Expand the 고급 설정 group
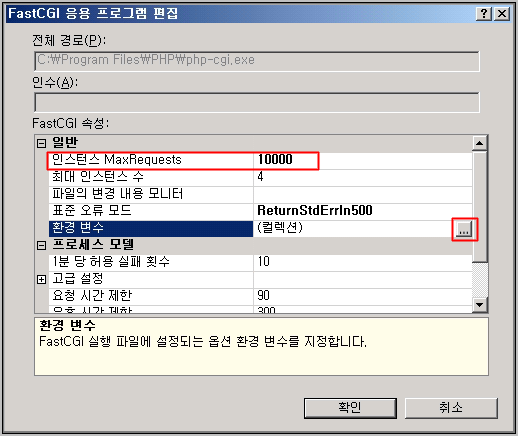Image resolution: width=518 pixels, height=436 pixels. tap(41, 279)
